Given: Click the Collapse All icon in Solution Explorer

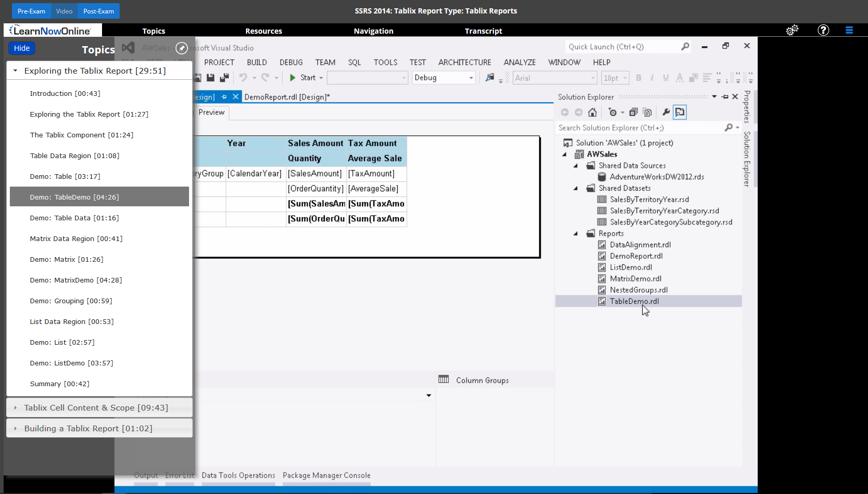Looking at the screenshot, I should [x=633, y=112].
